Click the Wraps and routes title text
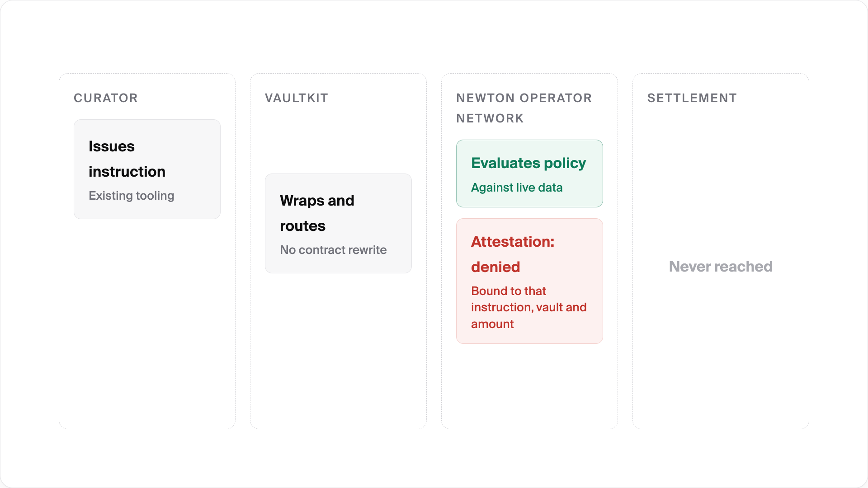This screenshot has height=488, width=868. 317,213
